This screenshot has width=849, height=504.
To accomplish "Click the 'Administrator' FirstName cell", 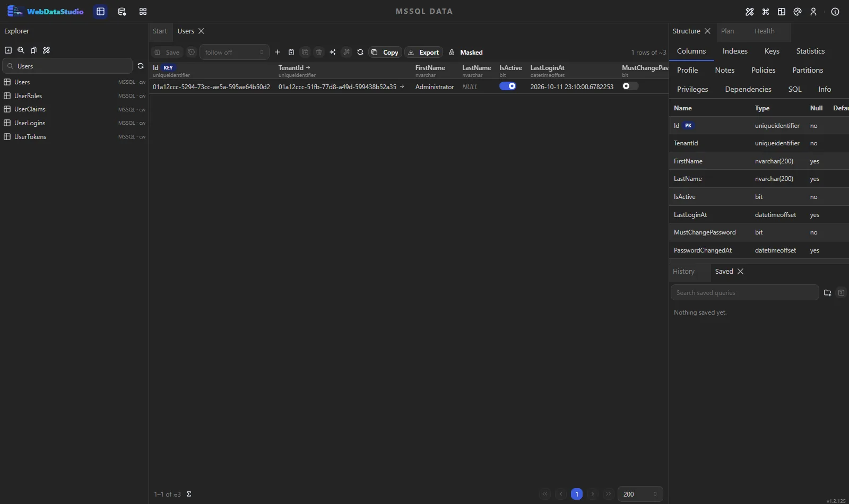I will [x=435, y=86].
